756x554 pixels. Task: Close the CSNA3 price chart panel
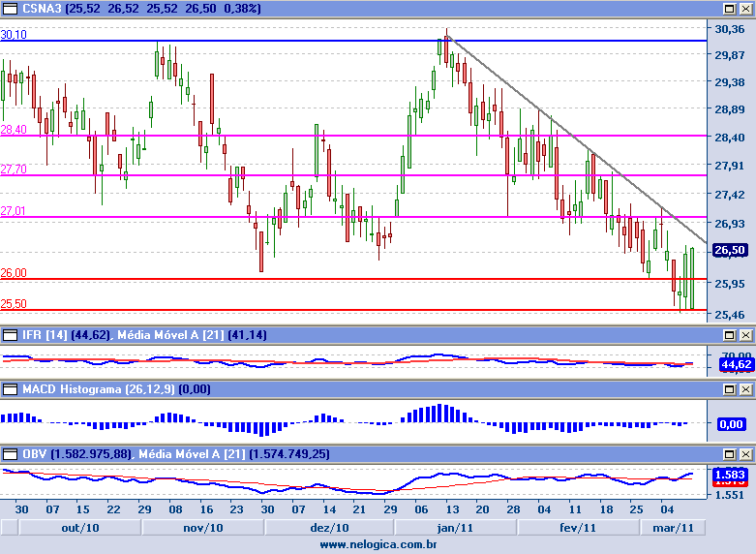pyautogui.click(x=745, y=9)
